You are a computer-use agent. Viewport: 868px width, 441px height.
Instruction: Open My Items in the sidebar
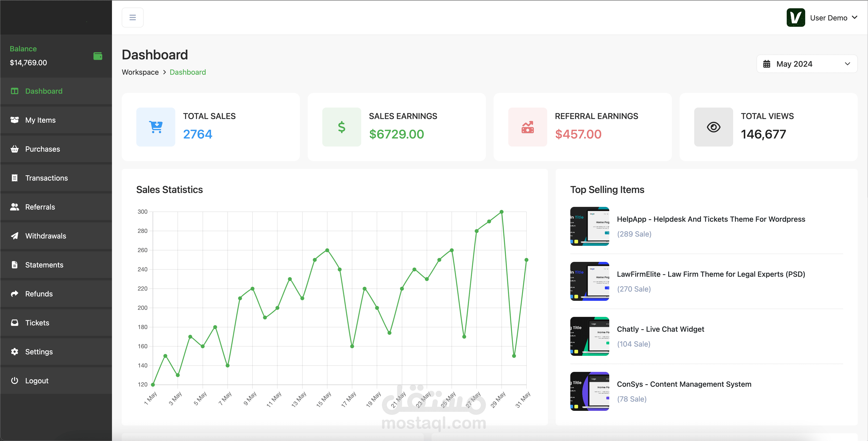(40, 120)
